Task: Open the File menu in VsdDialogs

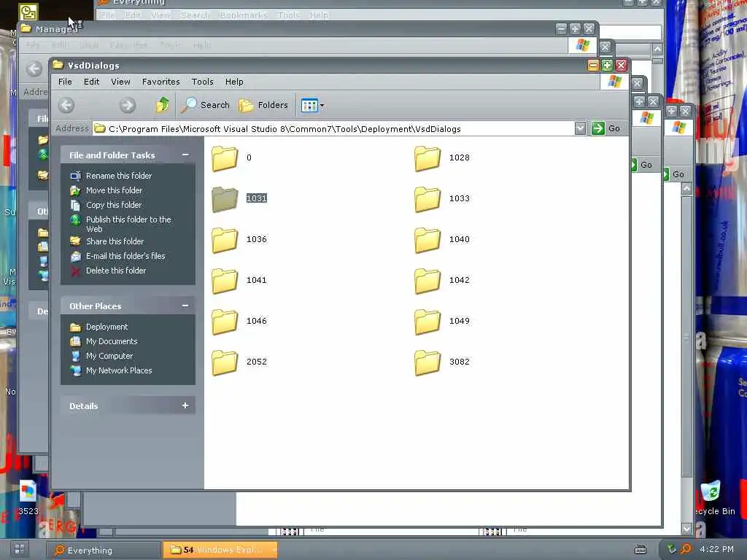Action: pos(65,82)
